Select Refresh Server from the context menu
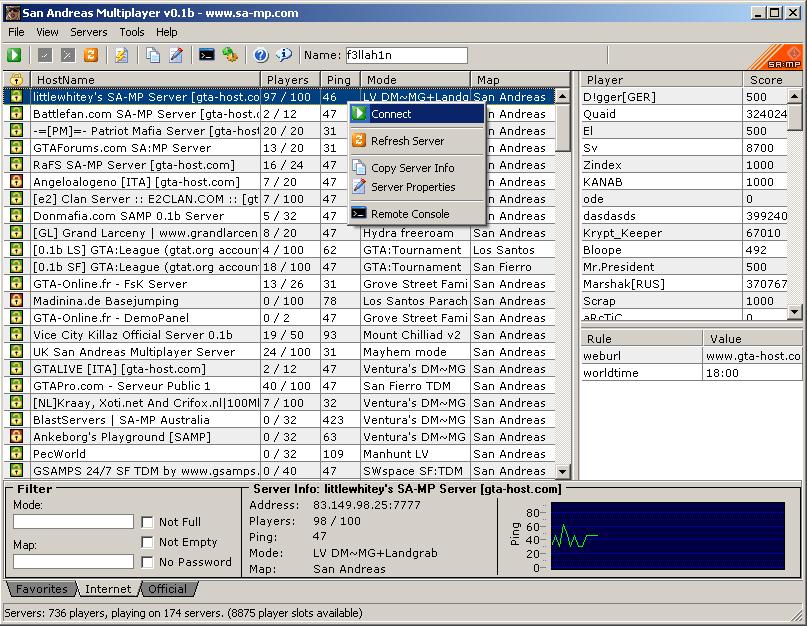This screenshot has height=626, width=807. tap(407, 141)
